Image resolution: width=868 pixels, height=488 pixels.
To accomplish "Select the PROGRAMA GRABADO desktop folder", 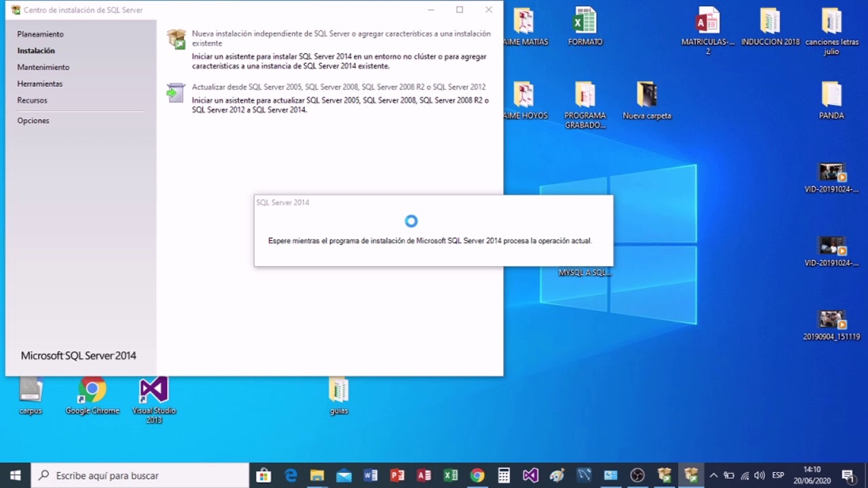I will click(585, 105).
